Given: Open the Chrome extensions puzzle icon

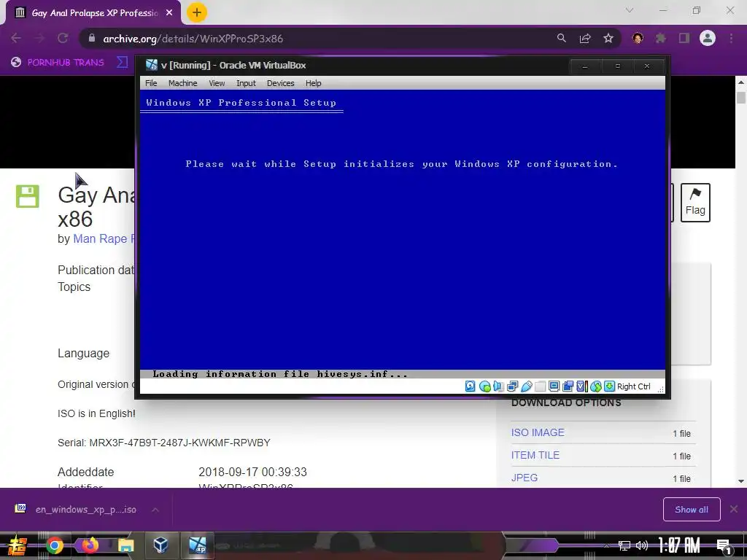Looking at the screenshot, I should [x=661, y=38].
